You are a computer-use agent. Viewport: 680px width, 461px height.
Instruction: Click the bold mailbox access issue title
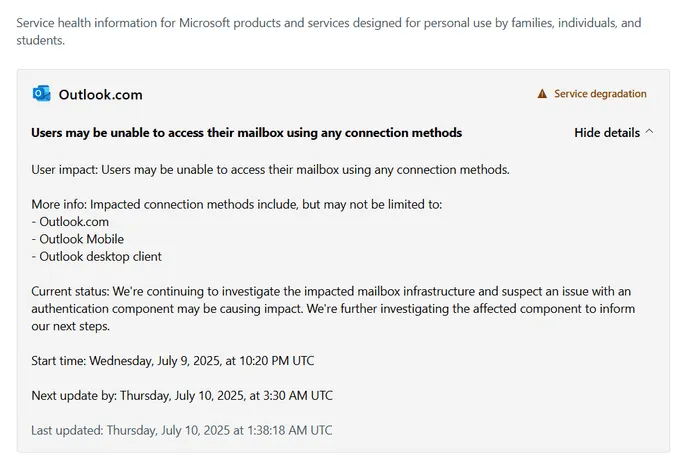point(246,133)
